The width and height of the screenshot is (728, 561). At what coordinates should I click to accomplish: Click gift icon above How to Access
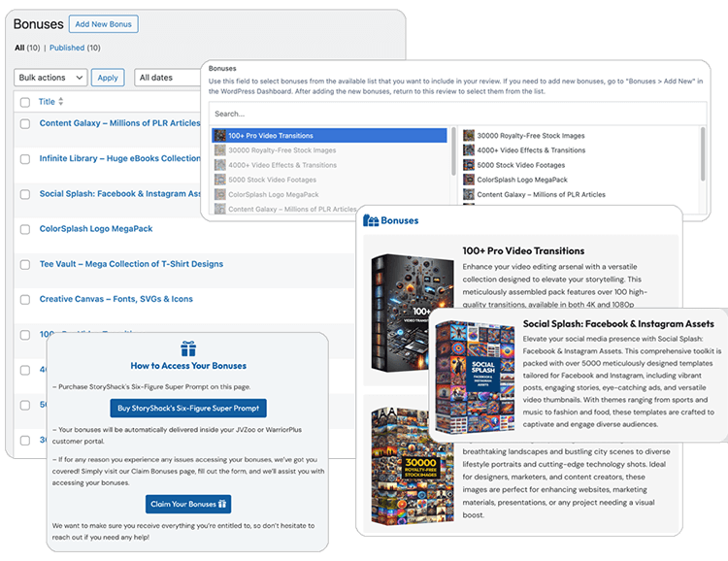coord(188,348)
